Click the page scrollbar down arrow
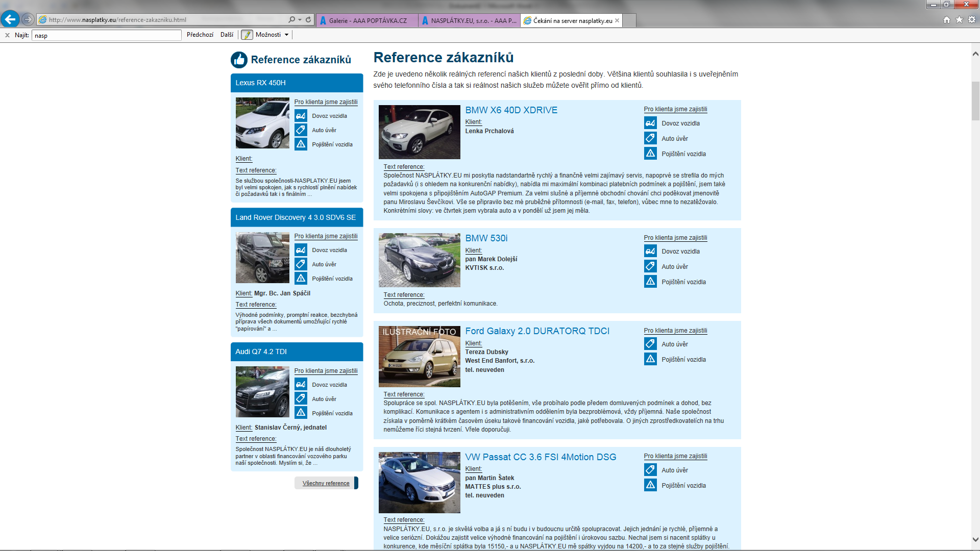This screenshot has height=551, width=980. tap(975, 539)
